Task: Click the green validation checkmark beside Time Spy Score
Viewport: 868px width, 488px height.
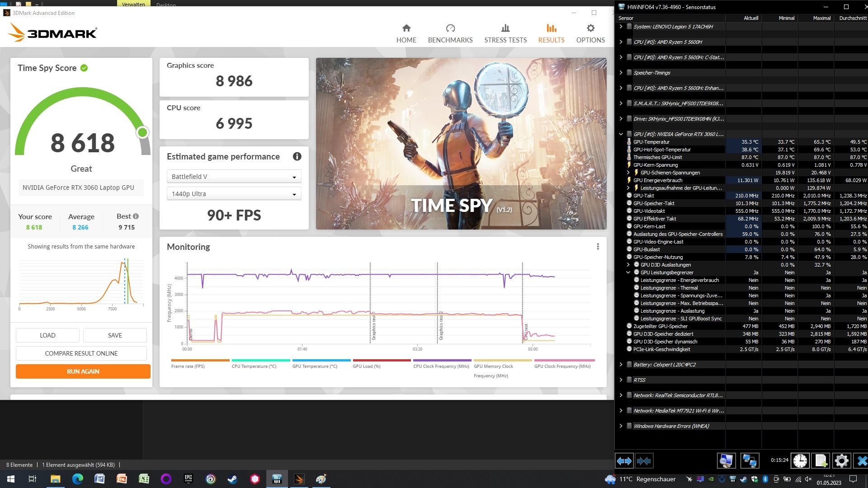Action: pyautogui.click(x=84, y=68)
